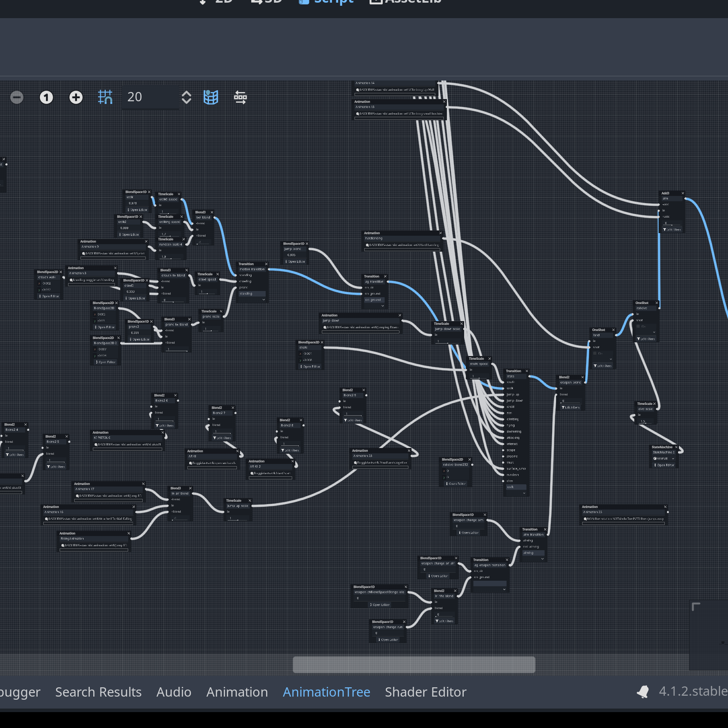Toggle checkbox in the 'land' OneShot node

[595, 353]
